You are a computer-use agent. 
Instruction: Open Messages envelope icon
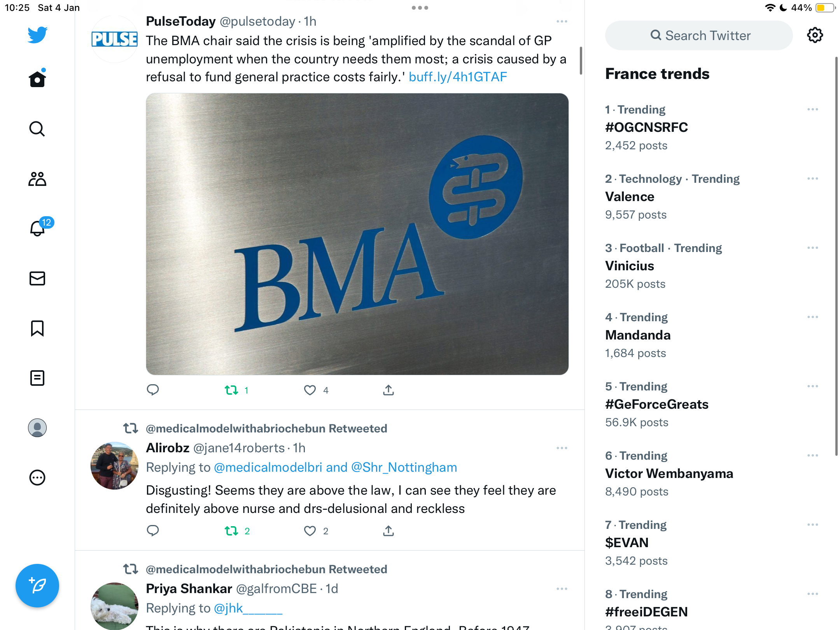[37, 278]
